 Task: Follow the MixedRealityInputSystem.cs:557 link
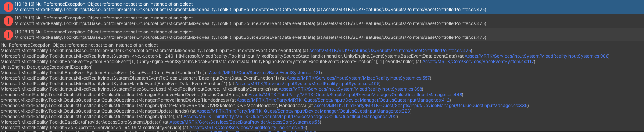pos(358,78)
